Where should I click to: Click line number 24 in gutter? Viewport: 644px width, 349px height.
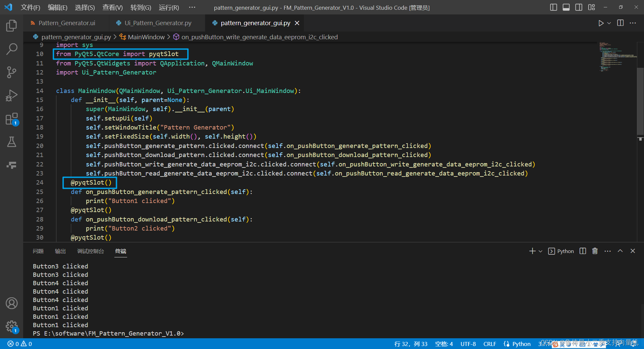click(x=40, y=183)
